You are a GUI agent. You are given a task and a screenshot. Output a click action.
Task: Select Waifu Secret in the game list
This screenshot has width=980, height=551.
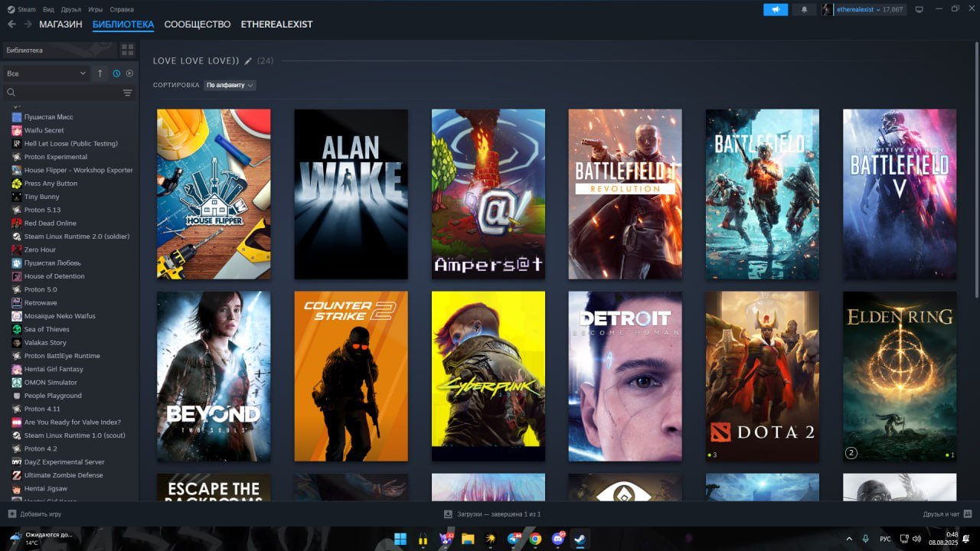point(44,130)
